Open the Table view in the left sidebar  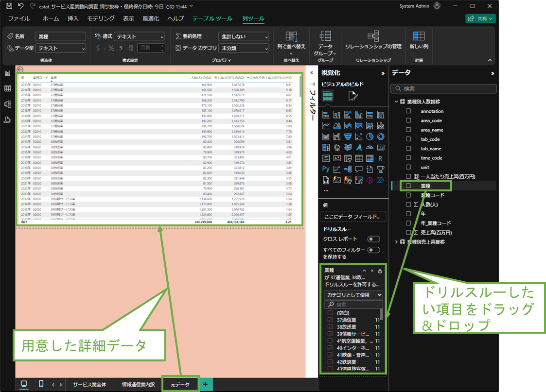pyautogui.click(x=7, y=89)
